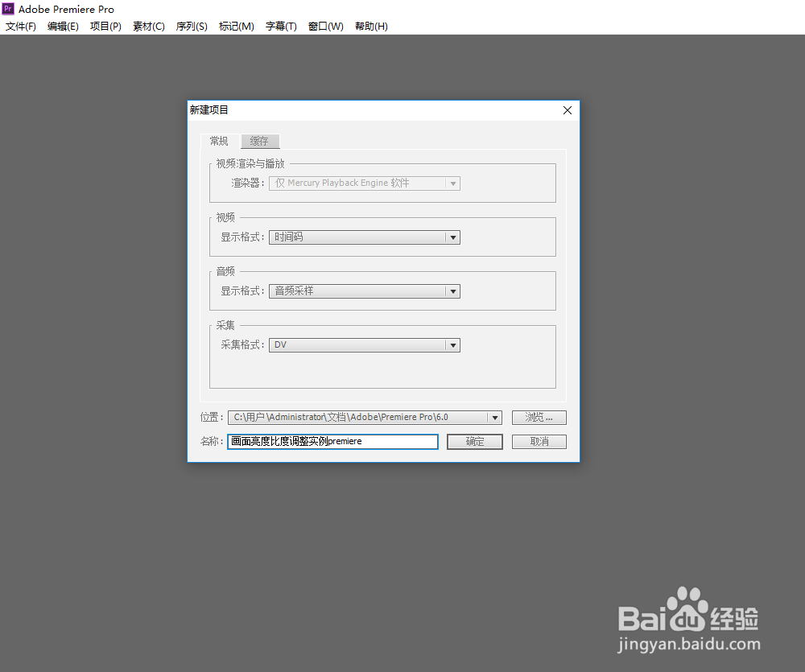Switch to the 常规 tab

pos(219,141)
